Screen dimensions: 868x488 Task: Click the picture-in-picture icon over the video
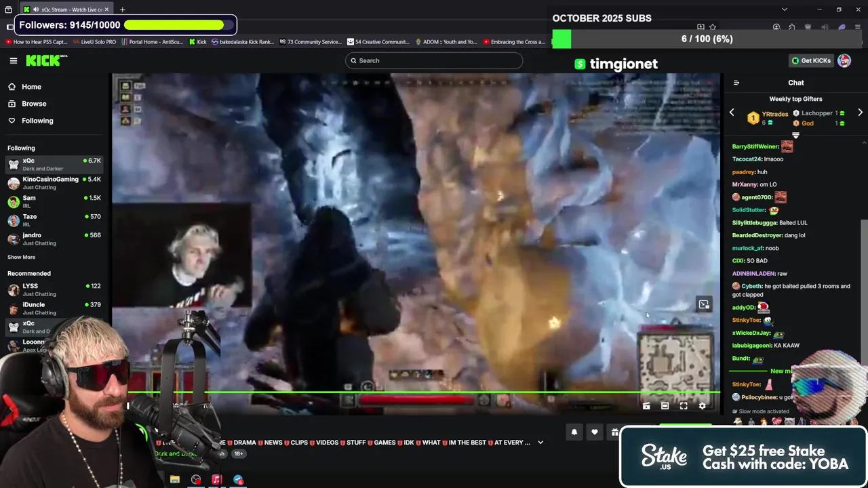click(x=704, y=304)
